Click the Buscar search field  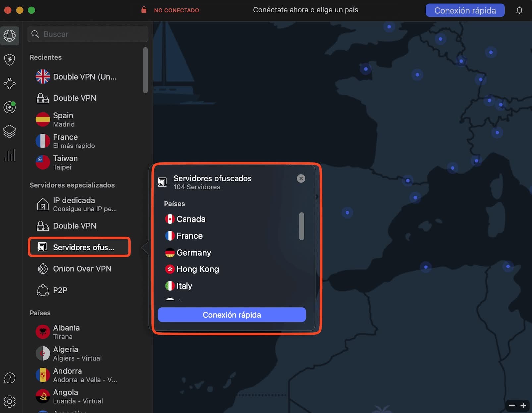point(88,34)
